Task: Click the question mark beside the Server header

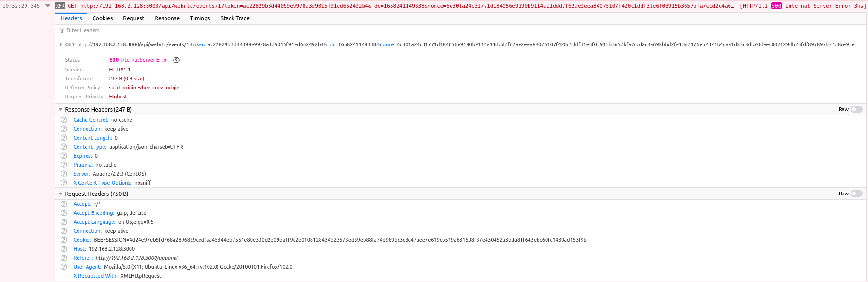Action: click(64, 174)
